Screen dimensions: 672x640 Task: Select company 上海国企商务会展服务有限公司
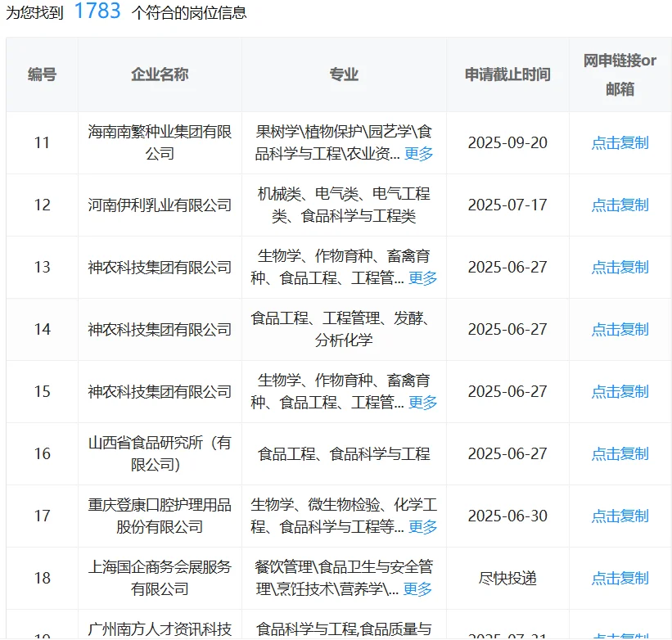(x=160, y=578)
